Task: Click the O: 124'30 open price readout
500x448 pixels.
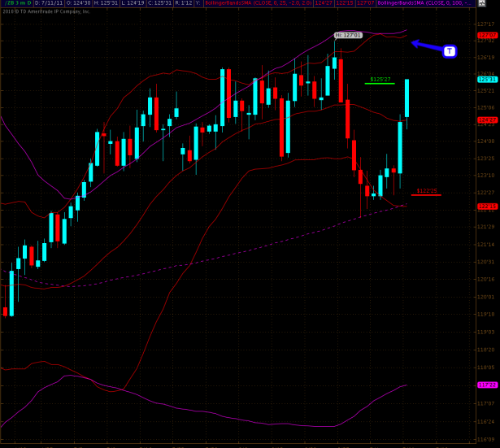Action: point(83,4)
